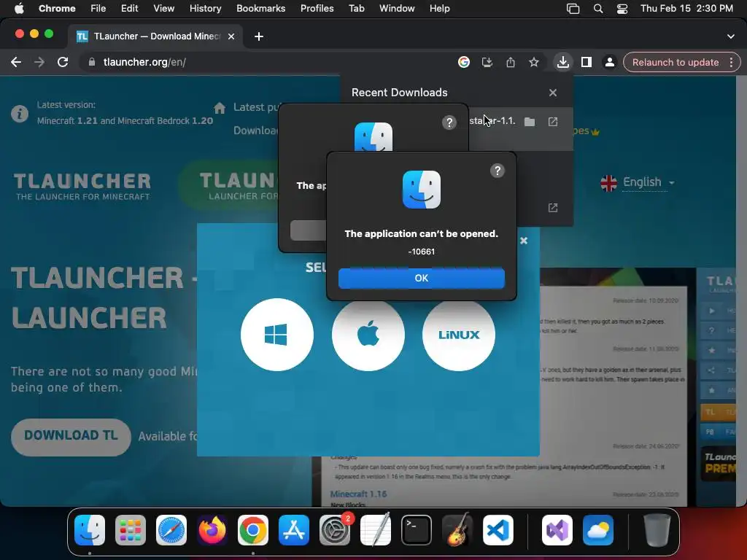Open the Chrome profile icon
The image size is (747, 560).
click(609, 63)
